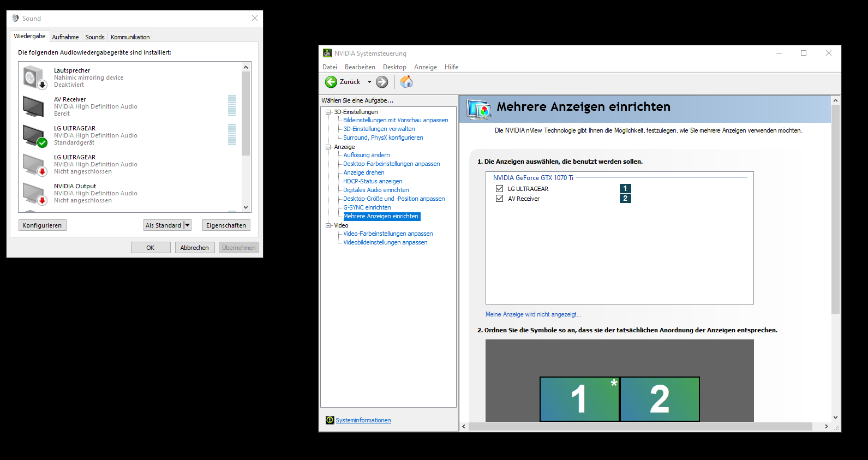Open Desktop-Größe und -Position anpassen
The height and width of the screenshot is (460, 868).
click(x=394, y=199)
